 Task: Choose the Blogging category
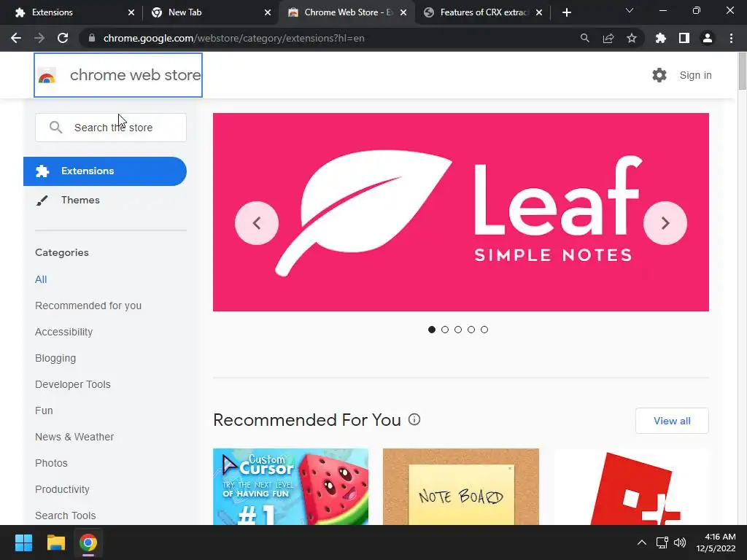(x=55, y=358)
